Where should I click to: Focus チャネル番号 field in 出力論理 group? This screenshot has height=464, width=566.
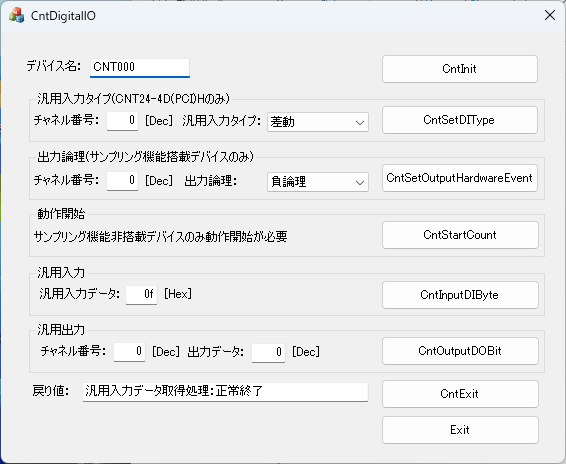[122, 181]
